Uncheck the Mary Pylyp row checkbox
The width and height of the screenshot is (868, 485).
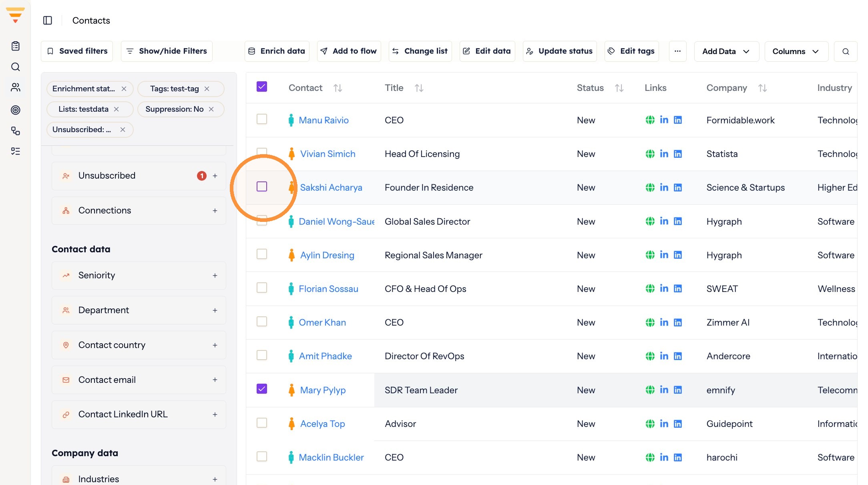point(262,389)
